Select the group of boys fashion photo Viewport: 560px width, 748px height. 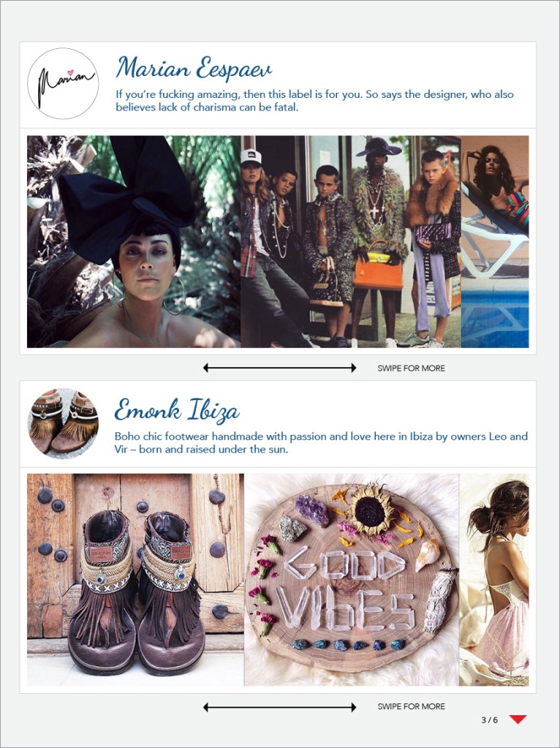click(351, 242)
